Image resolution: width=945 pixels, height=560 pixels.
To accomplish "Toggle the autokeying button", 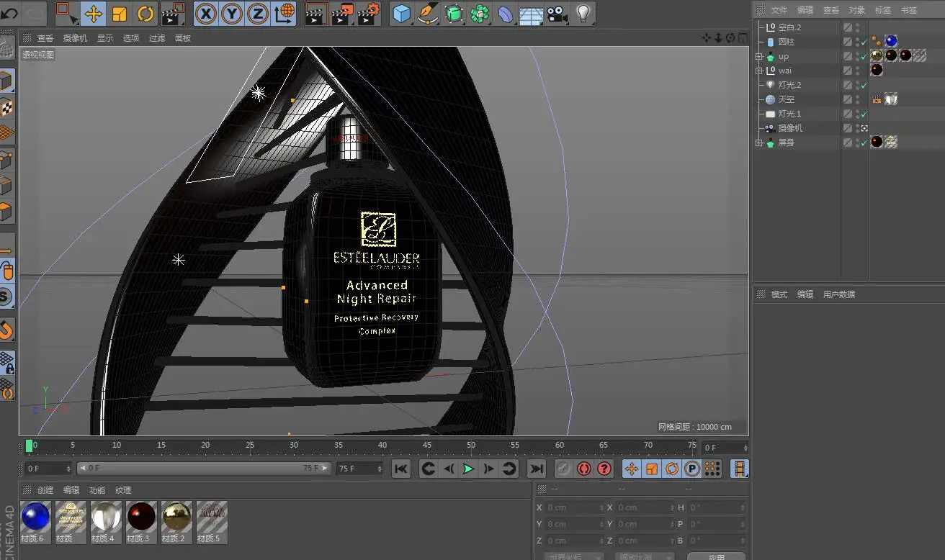I will pyautogui.click(x=584, y=469).
